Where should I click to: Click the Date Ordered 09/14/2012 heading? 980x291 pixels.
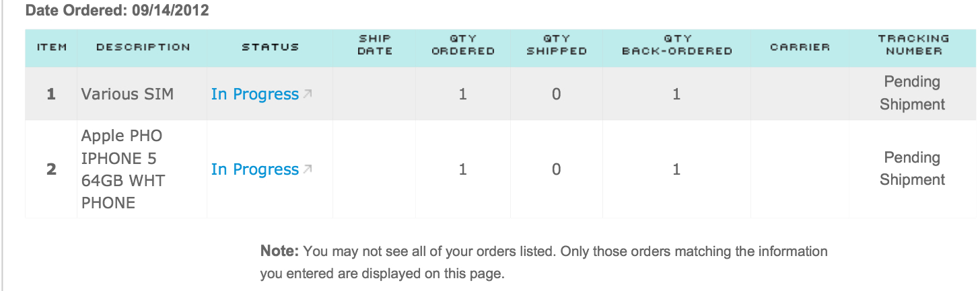117,11
